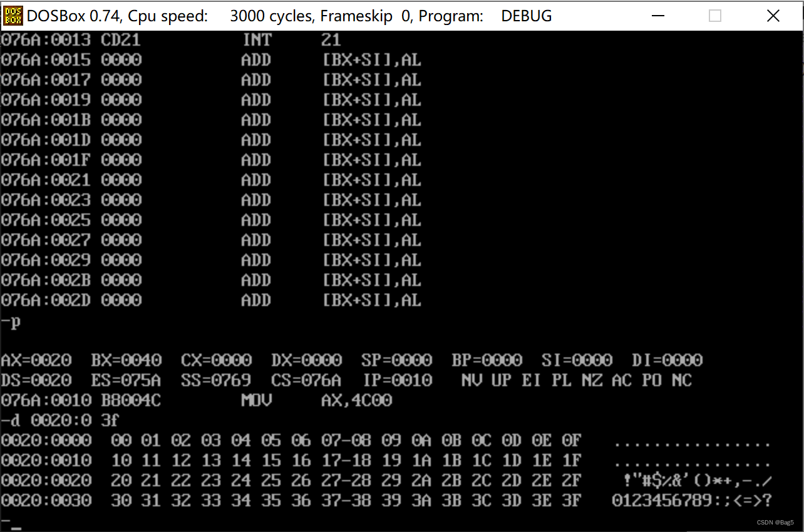Image resolution: width=804 pixels, height=532 pixels.
Task: Click the B8004C opcode bytes
Action: coord(131,401)
